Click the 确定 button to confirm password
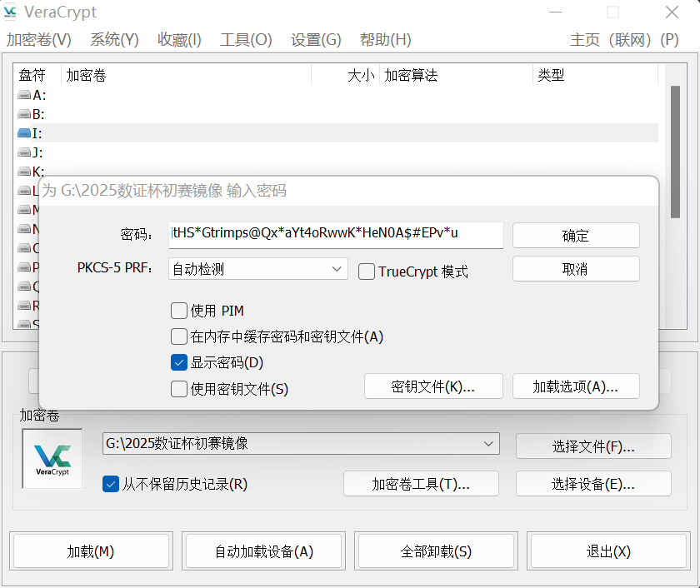Screen dimensions: 700x588 pyautogui.click(x=575, y=236)
